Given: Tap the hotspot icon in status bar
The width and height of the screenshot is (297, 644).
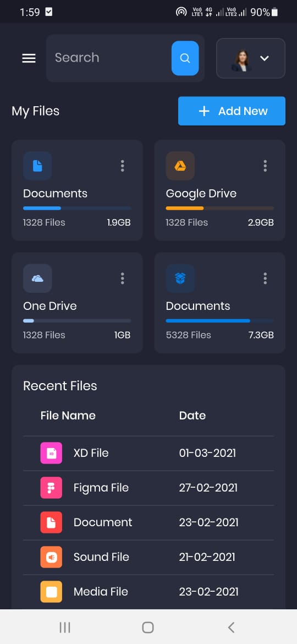Looking at the screenshot, I should click(182, 12).
